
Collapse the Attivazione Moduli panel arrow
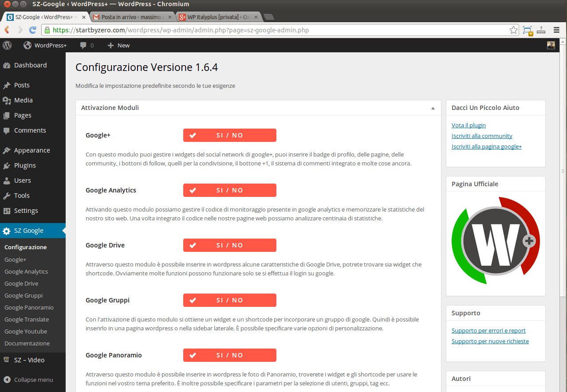pos(433,108)
